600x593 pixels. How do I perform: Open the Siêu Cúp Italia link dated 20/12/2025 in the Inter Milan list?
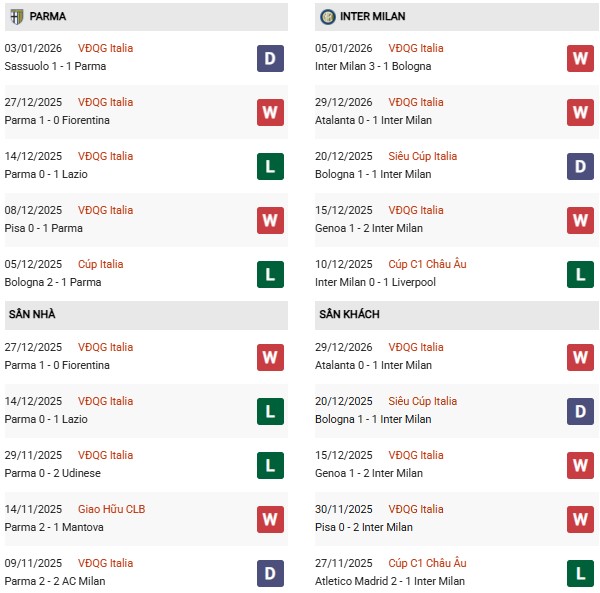point(424,156)
